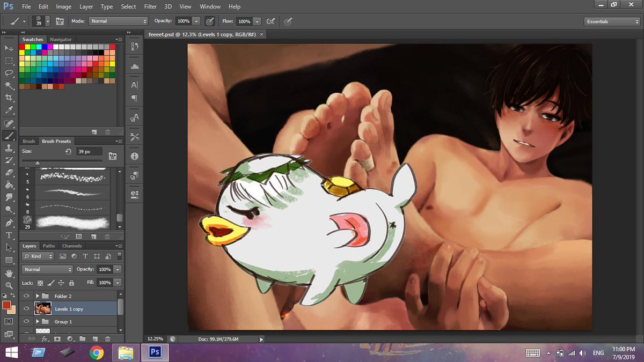Expand the Folder 2 group
644x362 pixels.
pos(38,296)
